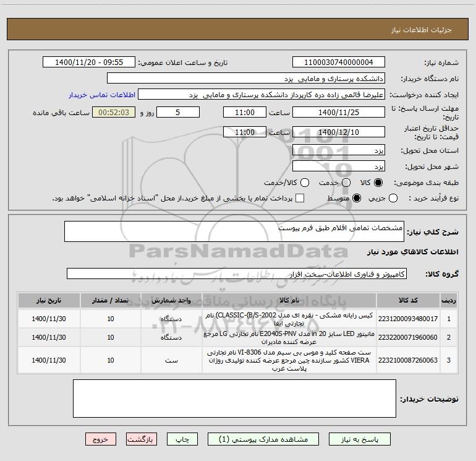Viewport: 476px width, 461px height.
Task: Toggle اسناد خزانه اسلامی payment checkbox
Action: point(300,198)
